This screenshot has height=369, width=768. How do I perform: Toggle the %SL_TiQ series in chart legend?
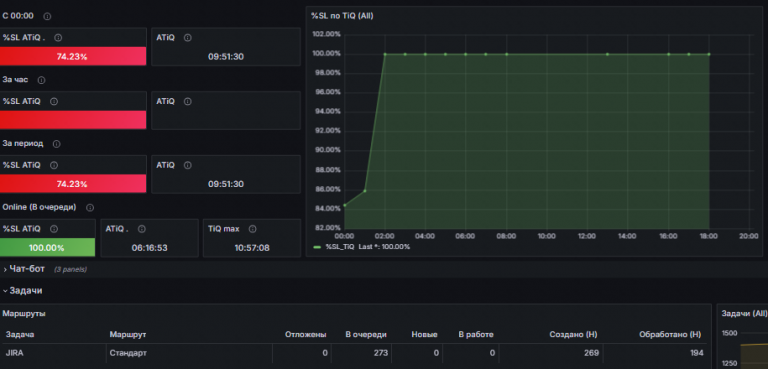pyautogui.click(x=340, y=246)
